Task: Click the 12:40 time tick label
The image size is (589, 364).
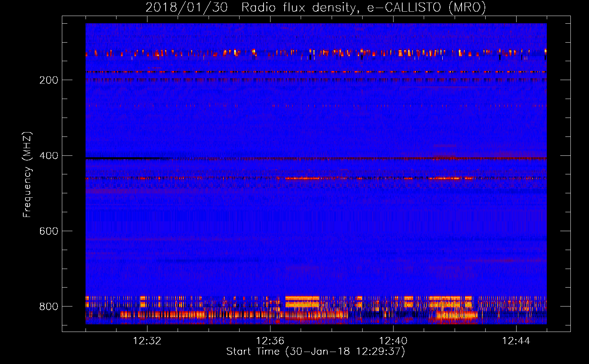Action: [x=393, y=341]
